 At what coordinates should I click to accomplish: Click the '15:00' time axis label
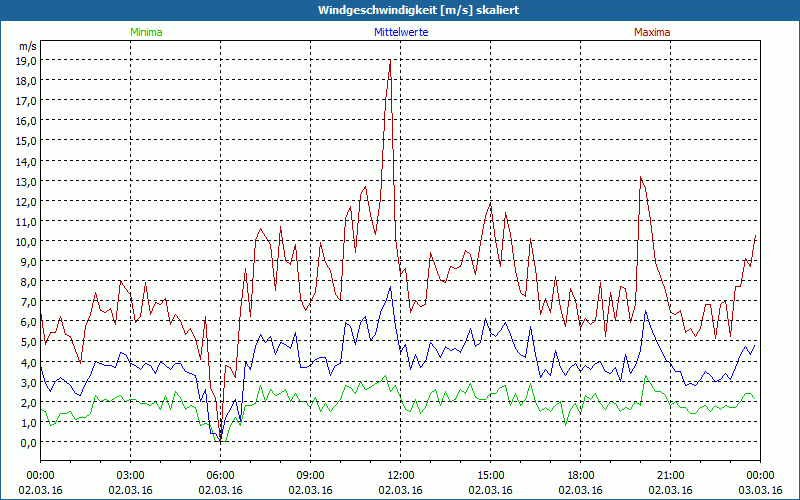[490, 476]
